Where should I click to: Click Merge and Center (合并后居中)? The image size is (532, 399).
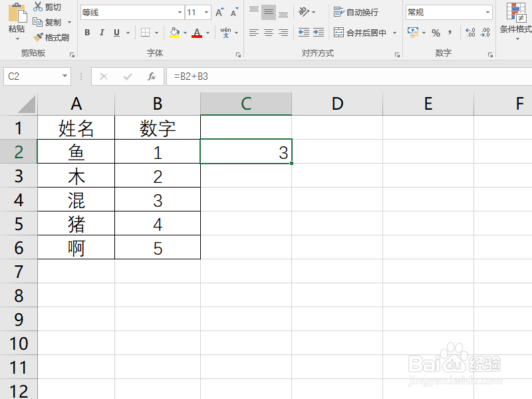tap(360, 33)
